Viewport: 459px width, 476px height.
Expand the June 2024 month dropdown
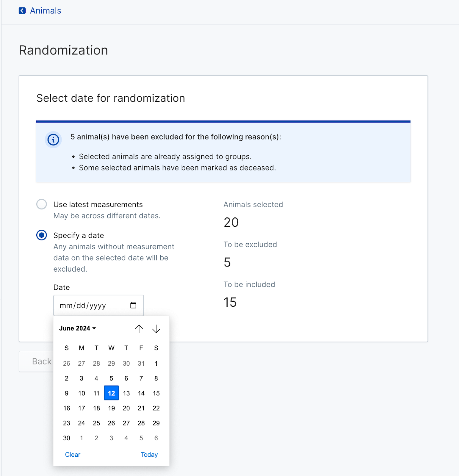click(x=77, y=328)
